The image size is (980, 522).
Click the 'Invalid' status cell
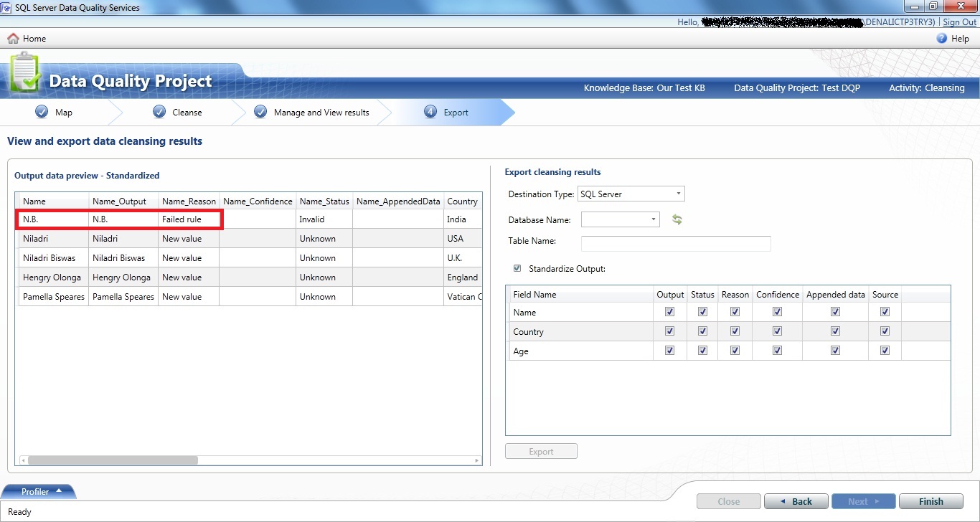(324, 219)
